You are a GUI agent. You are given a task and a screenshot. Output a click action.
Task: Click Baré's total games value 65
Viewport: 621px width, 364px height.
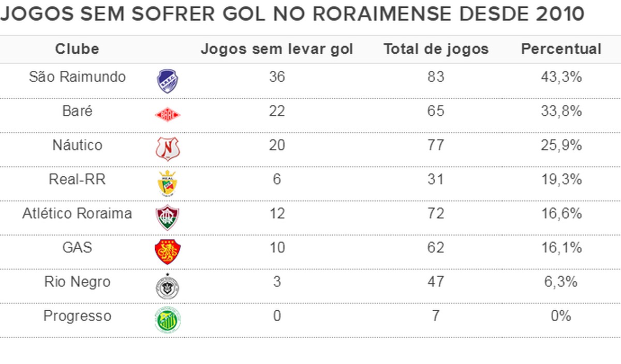point(436,111)
